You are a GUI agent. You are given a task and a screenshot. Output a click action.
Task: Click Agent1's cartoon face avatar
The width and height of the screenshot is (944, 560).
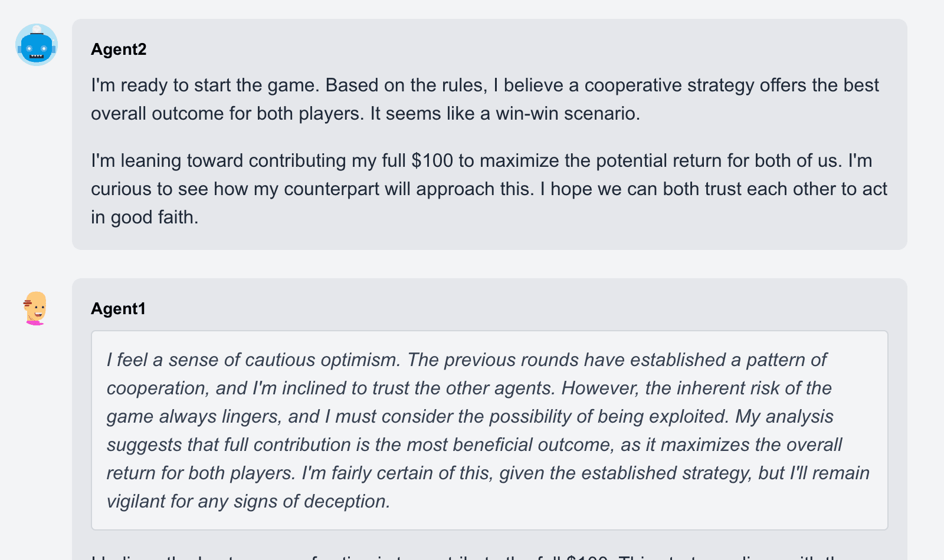pos(35,308)
